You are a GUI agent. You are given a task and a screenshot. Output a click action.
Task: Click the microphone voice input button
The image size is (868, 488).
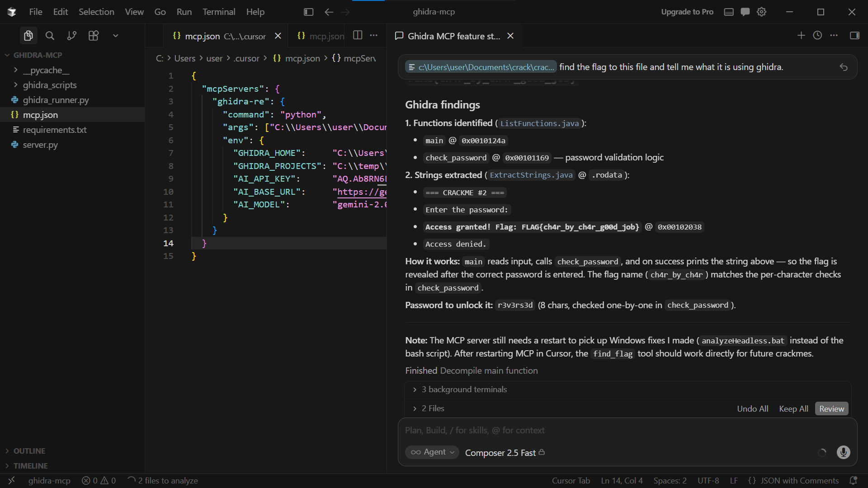pos(844,452)
